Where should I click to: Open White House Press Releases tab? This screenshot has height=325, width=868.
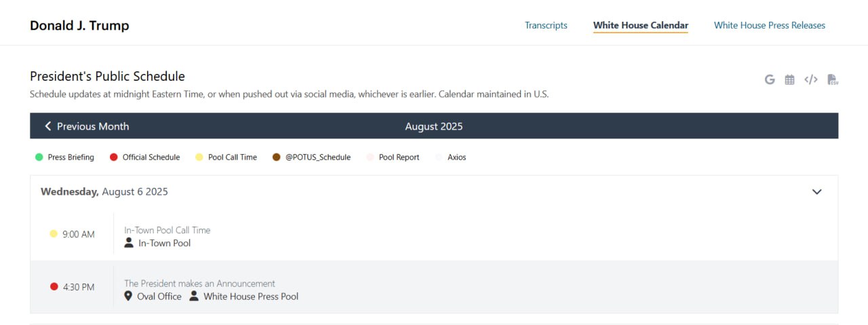(769, 26)
